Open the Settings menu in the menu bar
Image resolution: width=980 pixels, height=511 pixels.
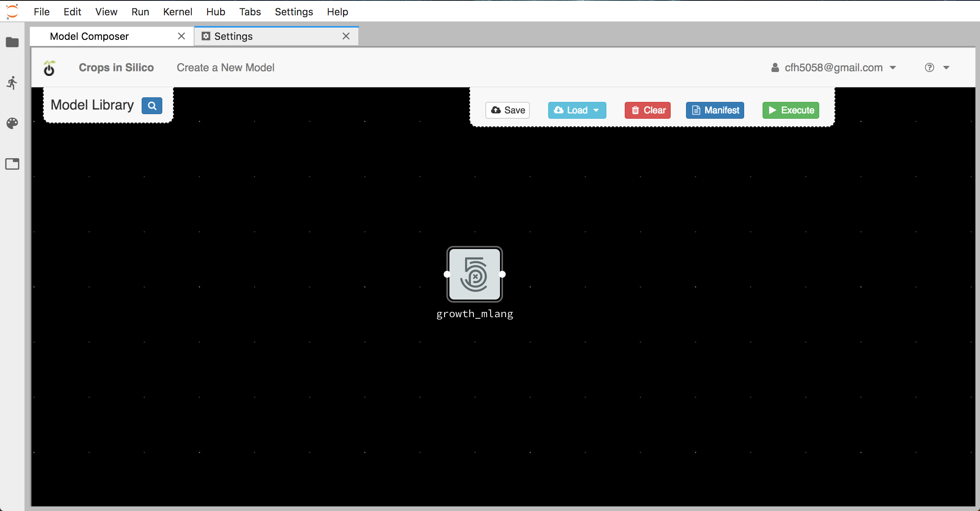(294, 12)
